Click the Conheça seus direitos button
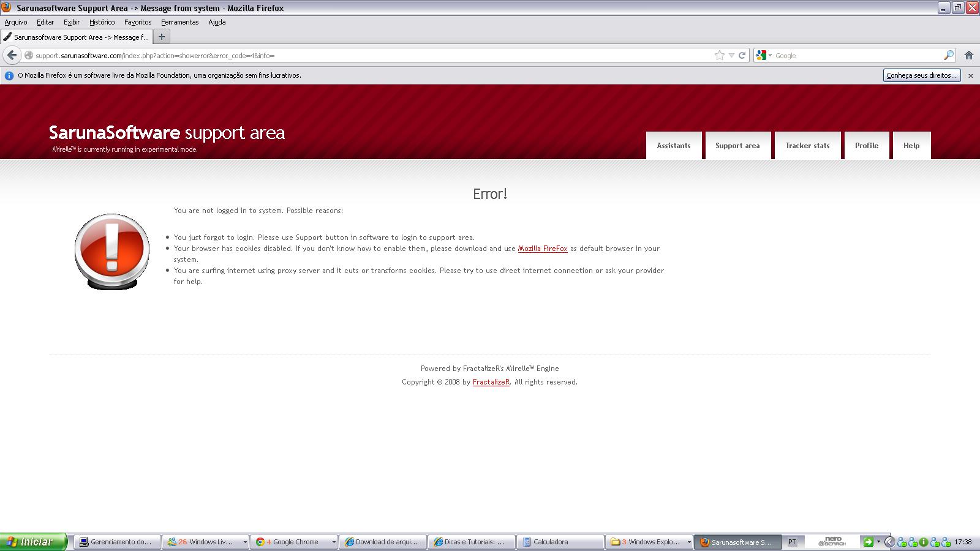The height and width of the screenshot is (551, 980). point(922,75)
